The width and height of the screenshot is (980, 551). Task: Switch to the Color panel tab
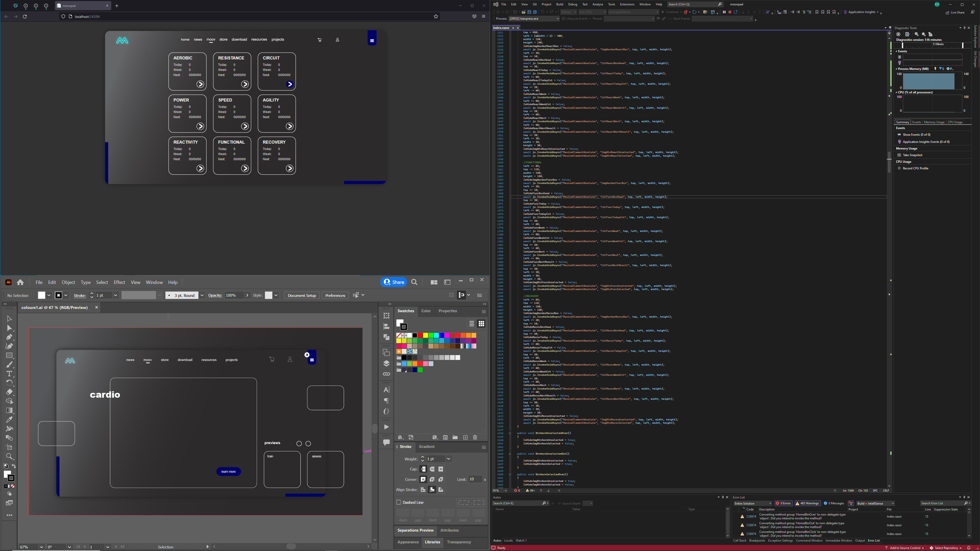tap(426, 311)
